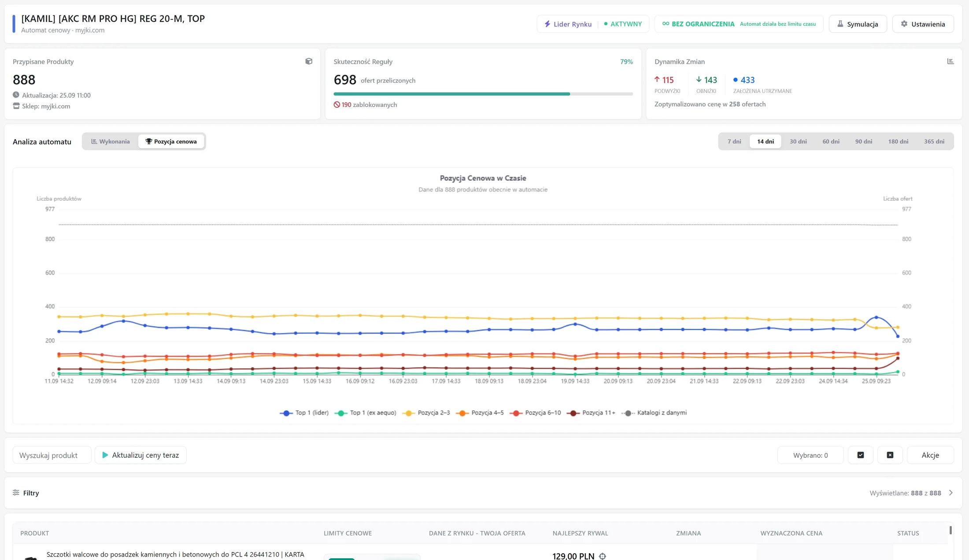Select the 60 dni range
The height and width of the screenshot is (560, 969).
831,141
